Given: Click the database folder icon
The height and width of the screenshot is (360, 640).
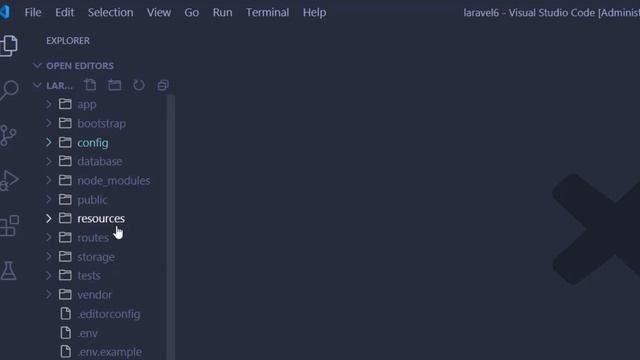Looking at the screenshot, I should tap(65, 161).
